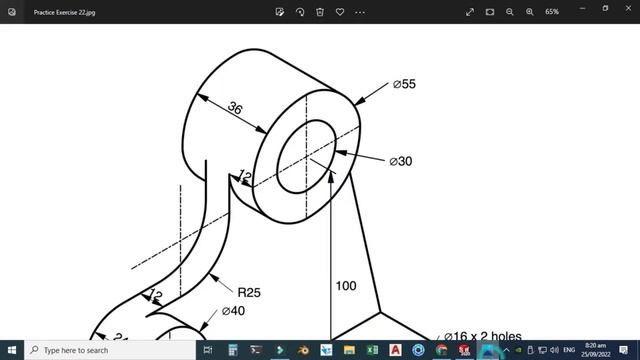Open the NVIDIA tray icon
This screenshot has width=640, height=360.
pos(518,350)
